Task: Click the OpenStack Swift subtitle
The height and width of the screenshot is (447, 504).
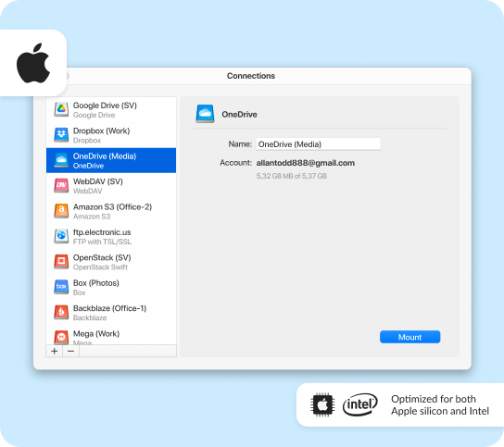Action: [100, 267]
